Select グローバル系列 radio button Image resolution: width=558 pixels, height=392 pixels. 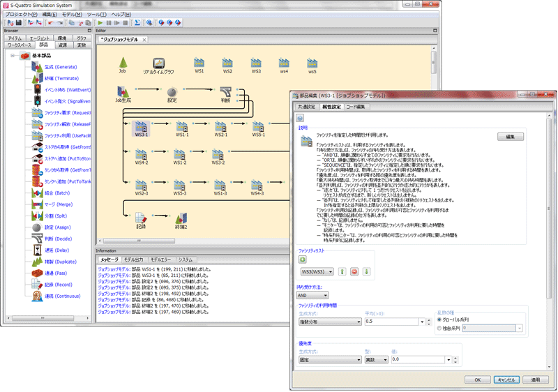pos(439,319)
